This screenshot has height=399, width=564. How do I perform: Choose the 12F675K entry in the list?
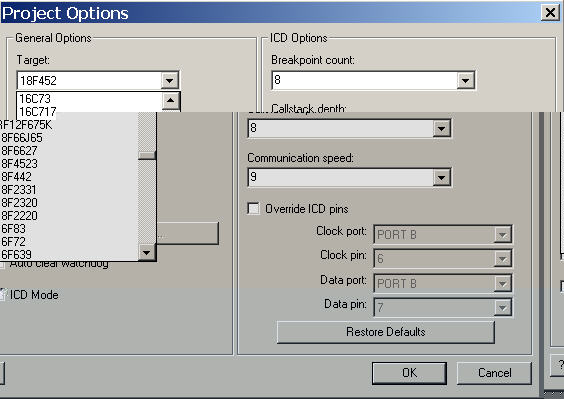68,125
